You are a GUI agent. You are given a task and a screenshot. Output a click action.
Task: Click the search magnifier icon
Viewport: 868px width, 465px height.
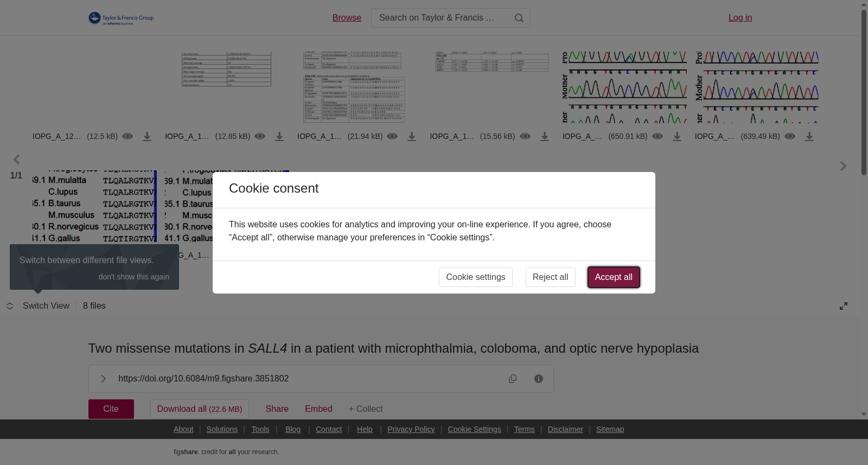519,18
